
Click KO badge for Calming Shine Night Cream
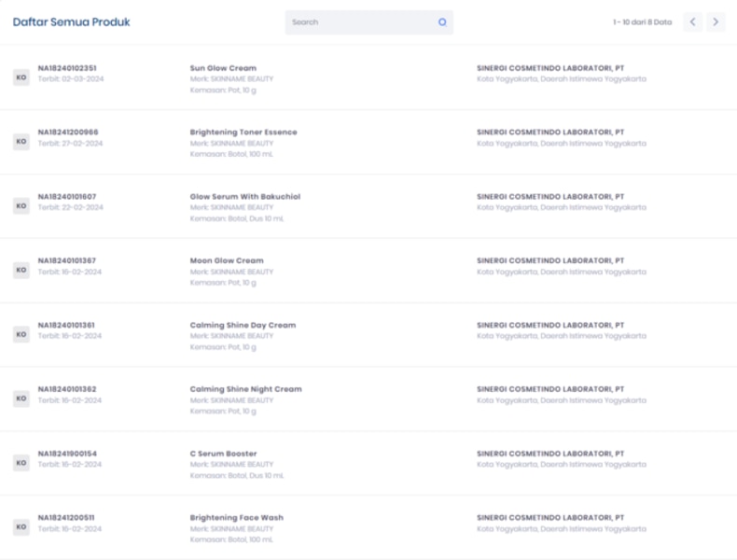click(21, 399)
